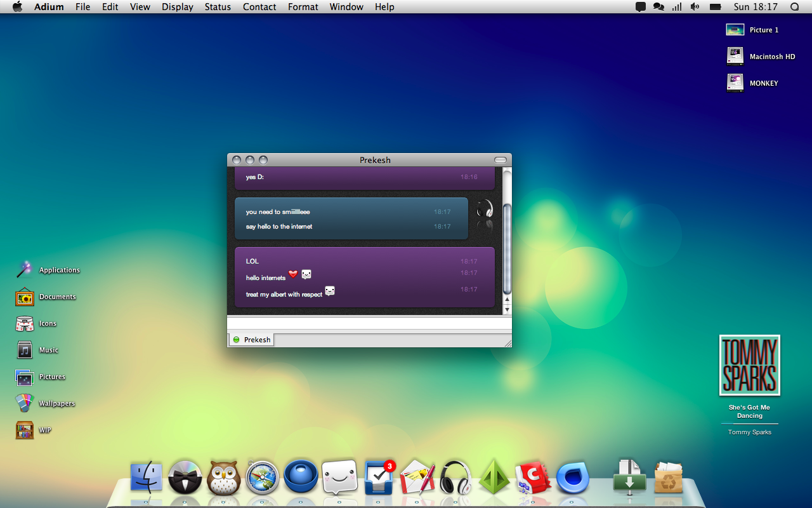The image size is (812, 508).
Task: Open the Contact menu
Action: 259,7
